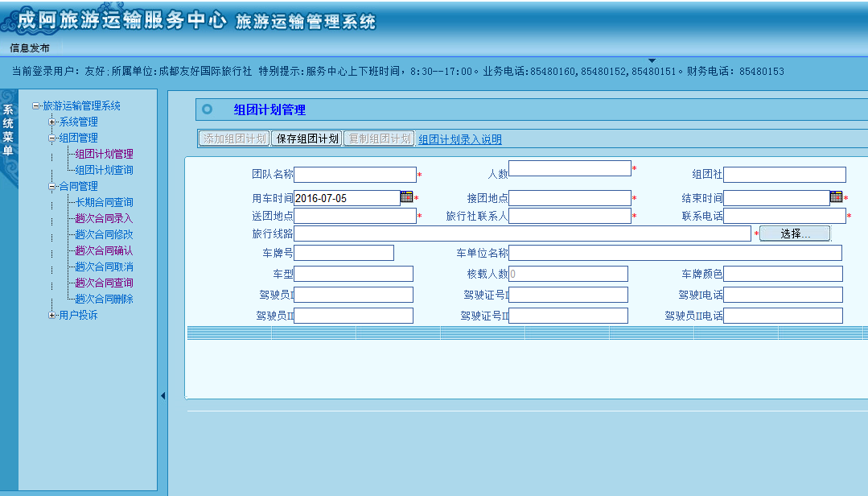Open the 信息发布 menu

pos(30,48)
